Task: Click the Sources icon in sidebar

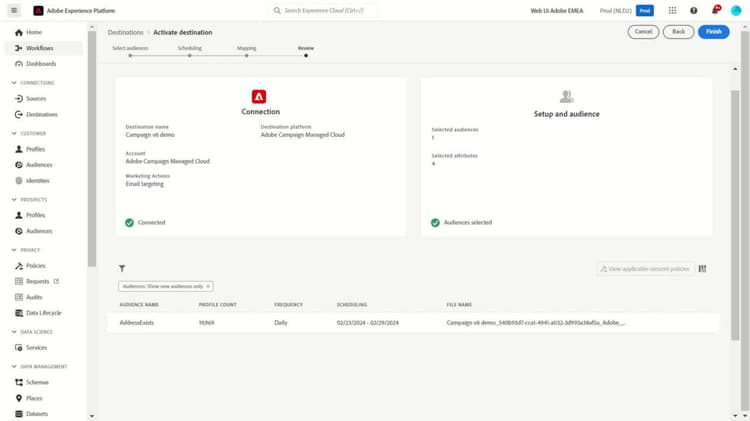Action: (19, 99)
